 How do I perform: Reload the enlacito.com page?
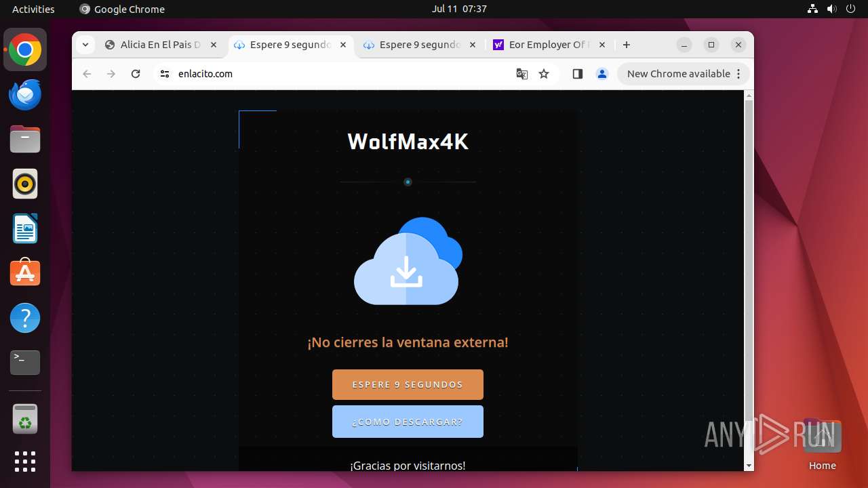pos(136,74)
